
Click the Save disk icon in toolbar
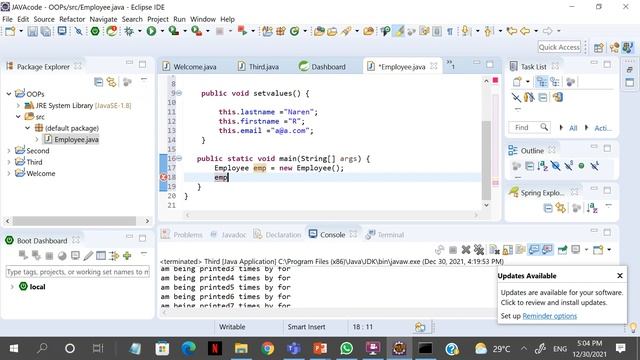pyautogui.click(x=33, y=31)
